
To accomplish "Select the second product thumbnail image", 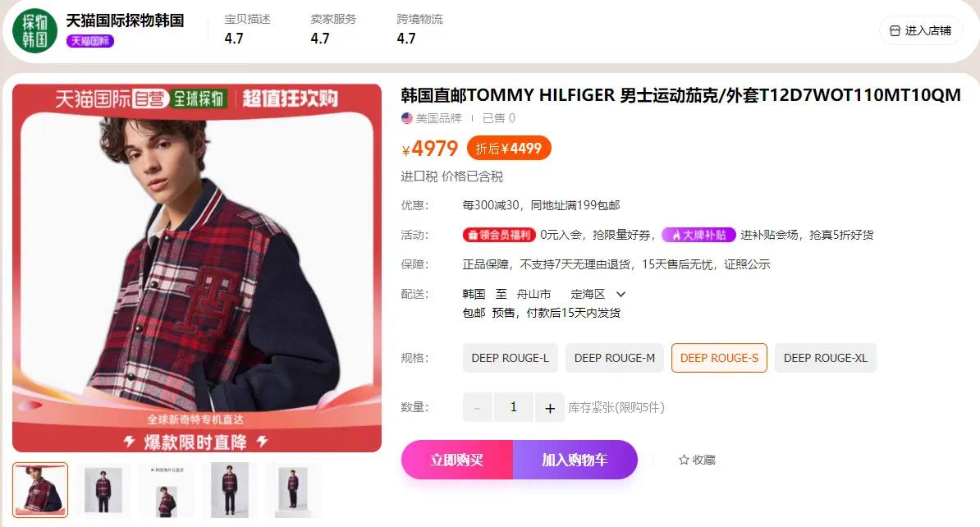I will [103, 490].
